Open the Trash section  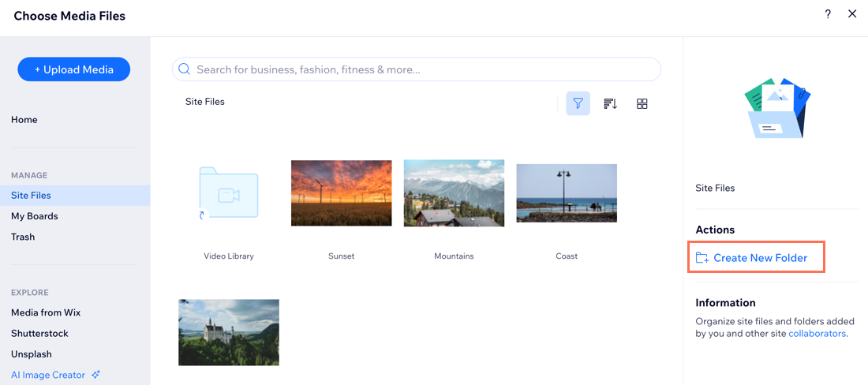(x=23, y=237)
